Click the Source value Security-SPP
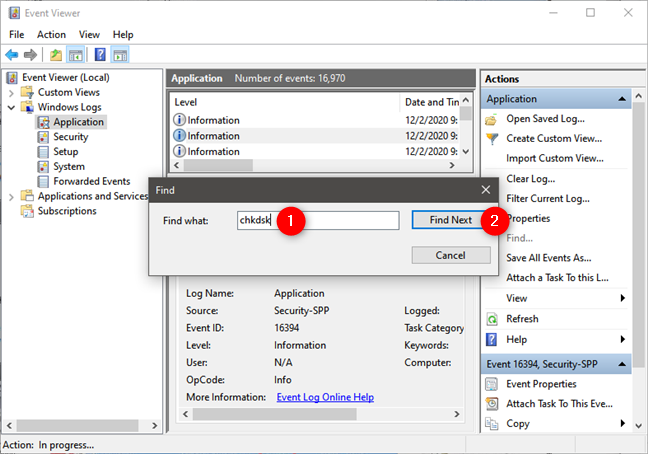Screen dimensions: 648x454 click(x=301, y=311)
